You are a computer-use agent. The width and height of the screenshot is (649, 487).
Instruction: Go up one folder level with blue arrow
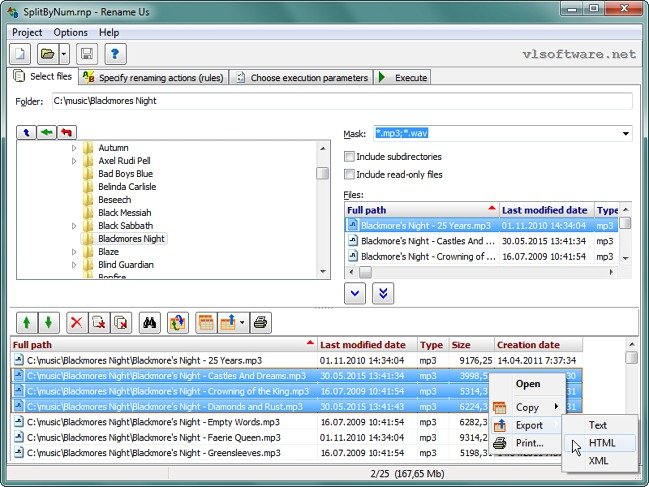[x=27, y=132]
